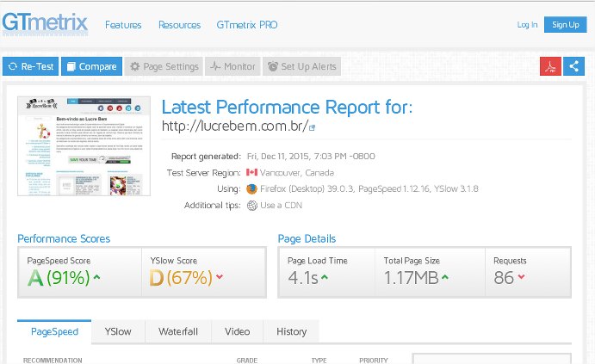Click the Sign Up button

point(566,25)
